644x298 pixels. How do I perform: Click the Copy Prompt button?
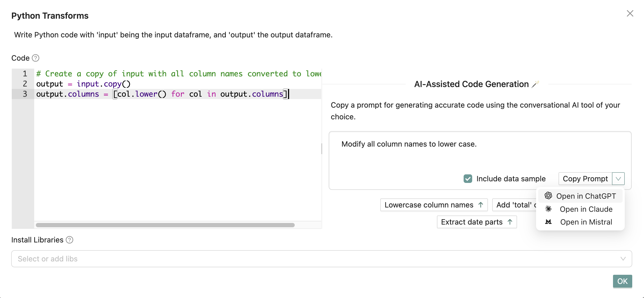585,179
